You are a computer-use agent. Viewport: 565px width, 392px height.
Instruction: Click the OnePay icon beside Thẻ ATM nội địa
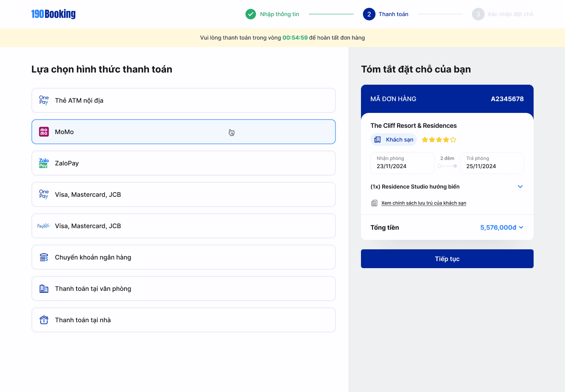pos(44,100)
